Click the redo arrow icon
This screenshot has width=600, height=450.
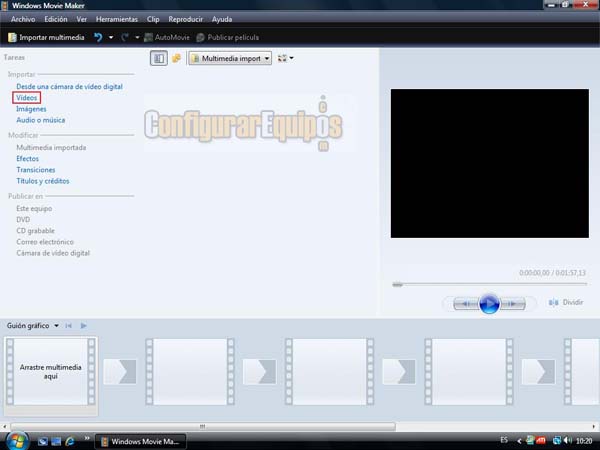pos(125,38)
